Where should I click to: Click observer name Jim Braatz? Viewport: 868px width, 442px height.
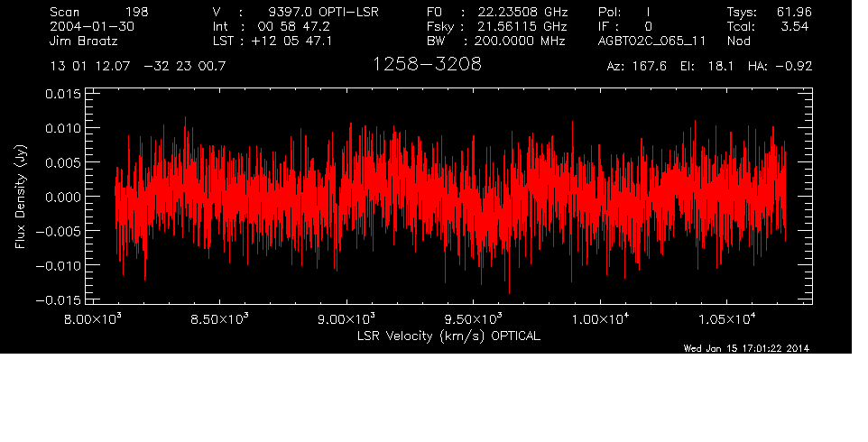(x=84, y=41)
